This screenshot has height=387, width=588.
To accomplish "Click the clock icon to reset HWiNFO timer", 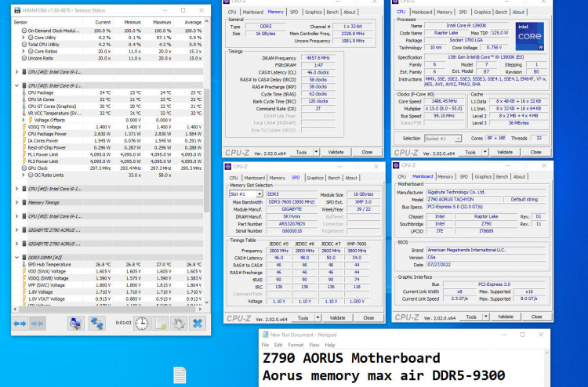I will tap(141, 323).
